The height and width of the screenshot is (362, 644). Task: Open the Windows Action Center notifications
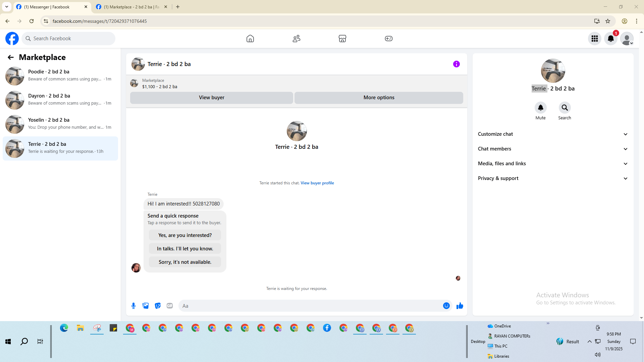[x=633, y=342]
